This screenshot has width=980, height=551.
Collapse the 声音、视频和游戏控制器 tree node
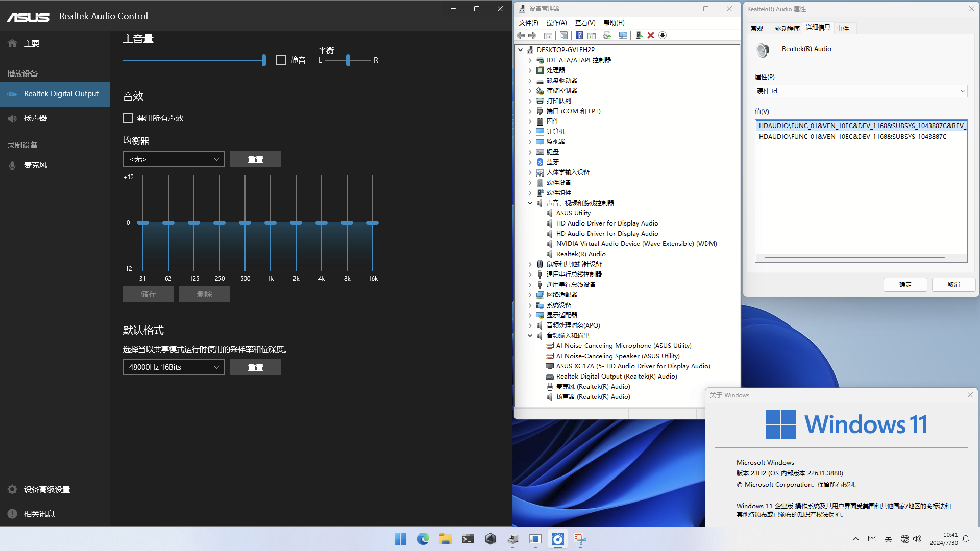tap(530, 203)
